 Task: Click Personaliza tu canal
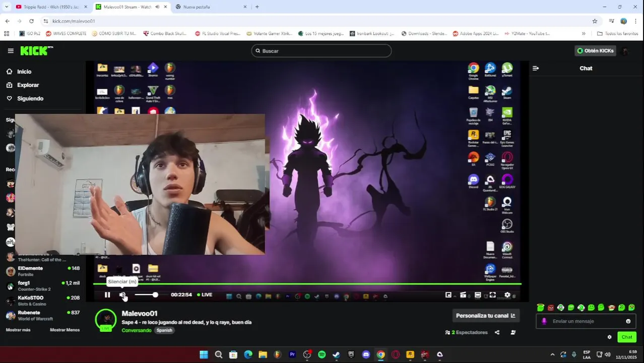point(486,316)
